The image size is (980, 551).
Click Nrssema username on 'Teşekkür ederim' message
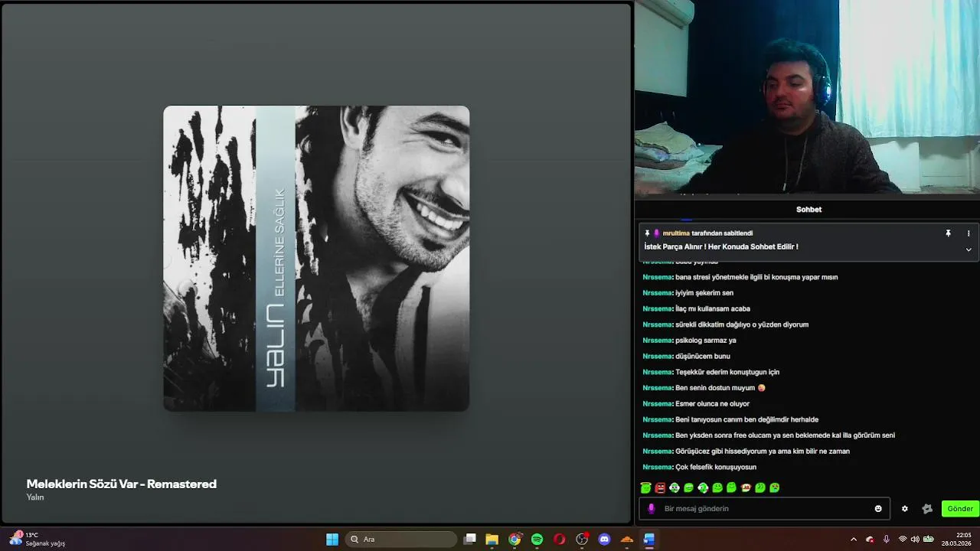(658, 372)
